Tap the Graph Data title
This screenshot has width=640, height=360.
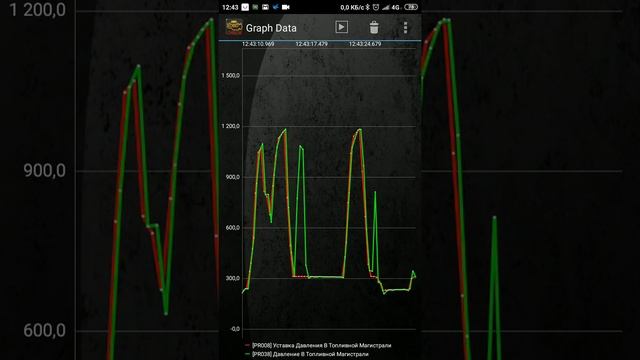click(271, 28)
